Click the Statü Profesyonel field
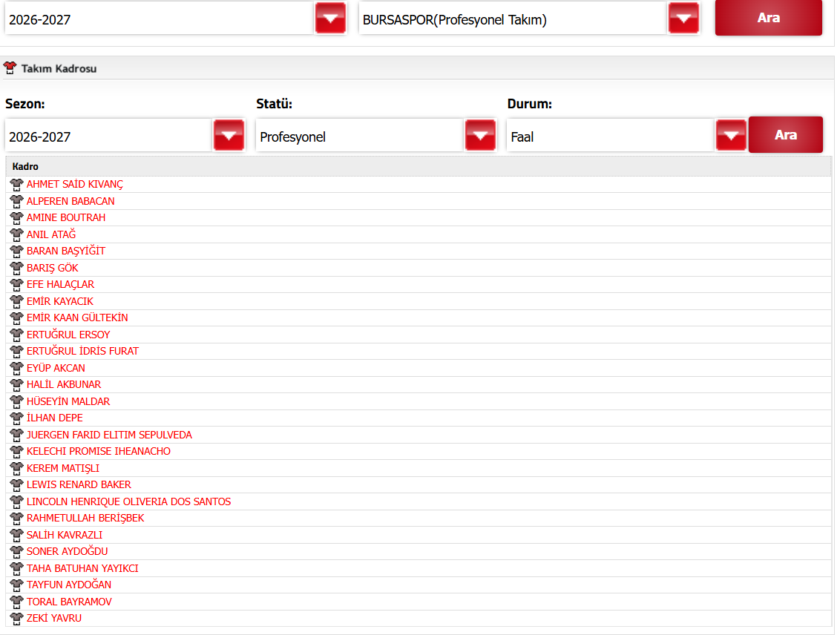This screenshot has height=635, width=840. (x=359, y=136)
